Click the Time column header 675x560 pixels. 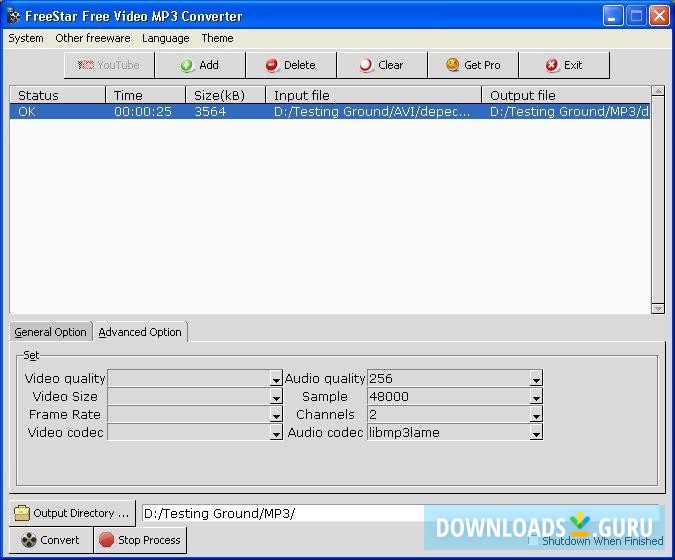[x=146, y=95]
